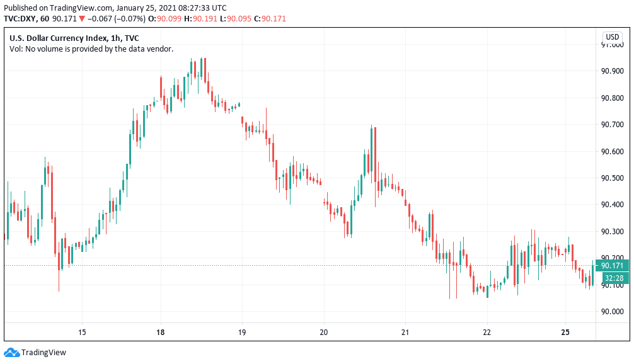Click date label 25 on time axis

click(565, 332)
